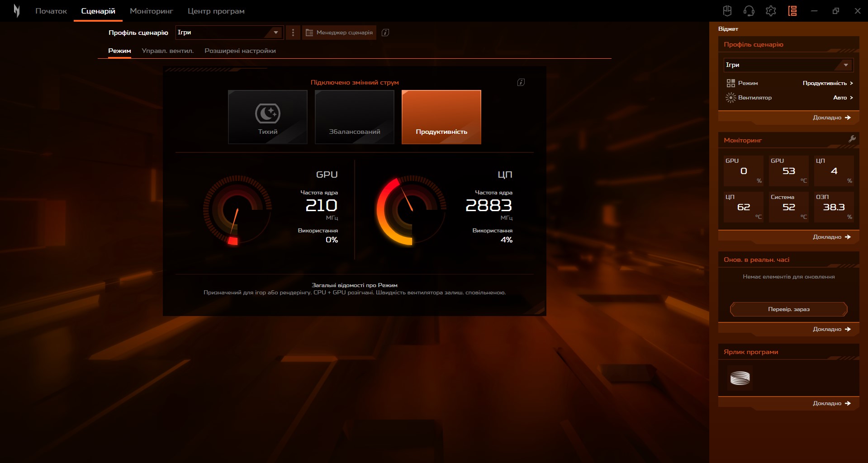
Task: Open the headset support icon
Action: click(749, 11)
